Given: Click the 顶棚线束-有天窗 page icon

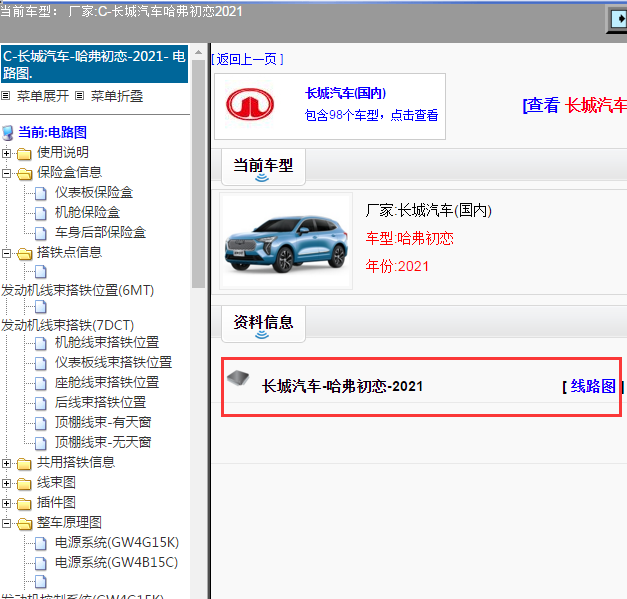Looking at the screenshot, I should [x=40, y=423].
